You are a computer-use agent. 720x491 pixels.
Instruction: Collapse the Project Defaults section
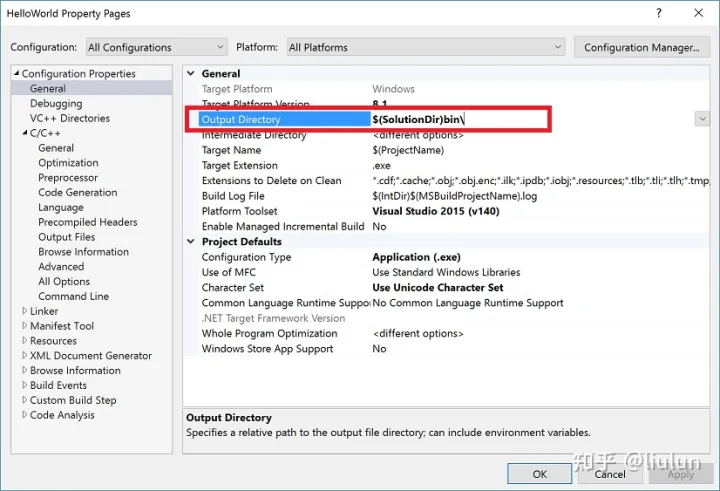tap(192, 242)
